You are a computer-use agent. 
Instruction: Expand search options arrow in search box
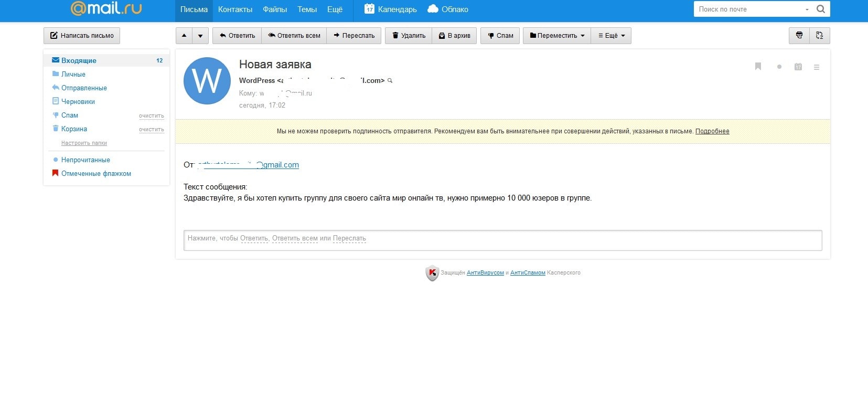click(x=807, y=9)
